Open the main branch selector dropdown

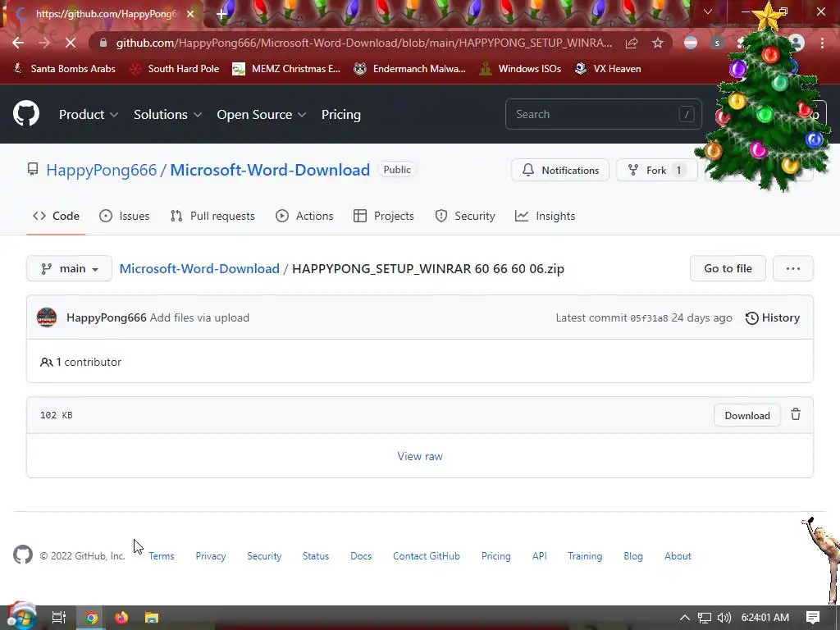coord(69,268)
